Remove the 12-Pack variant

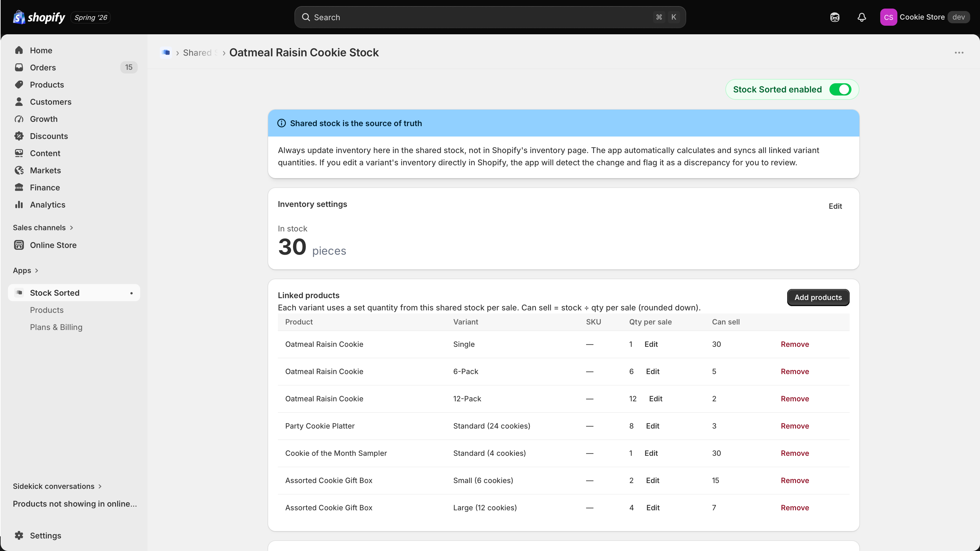point(795,399)
